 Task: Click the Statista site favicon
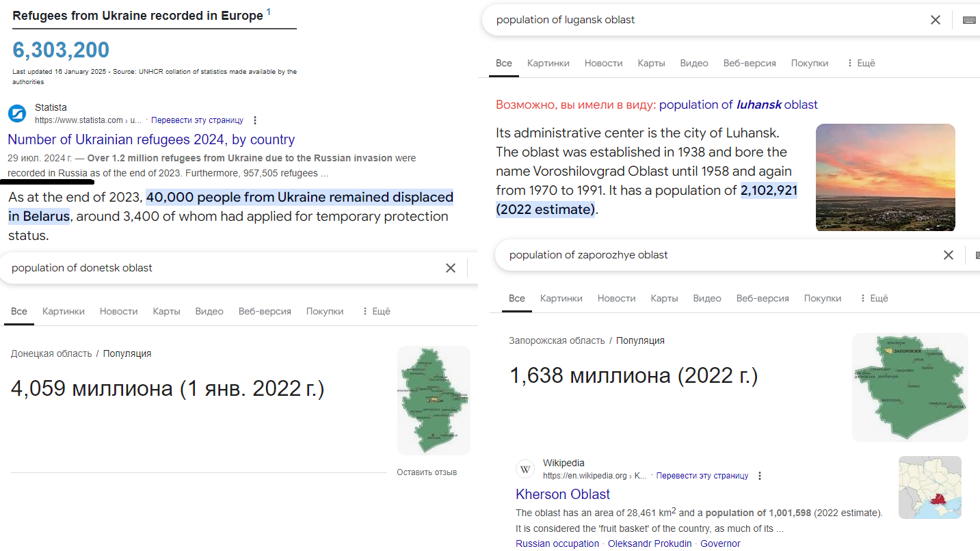coord(17,113)
